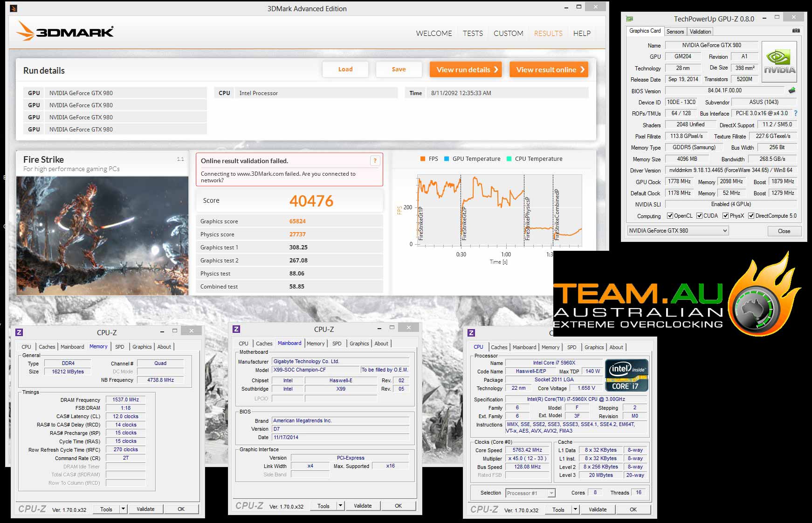Click the CPU-Z CPU window Z icon

point(471,333)
